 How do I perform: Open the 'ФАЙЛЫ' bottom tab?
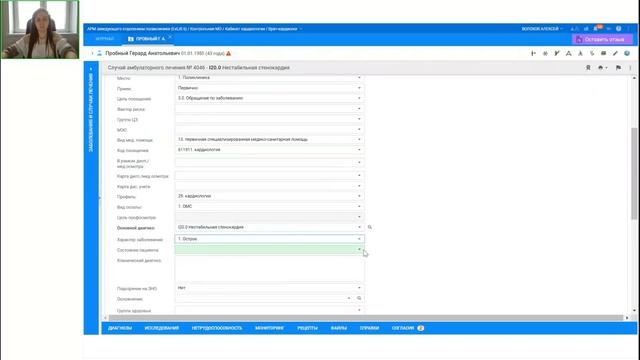(339, 328)
